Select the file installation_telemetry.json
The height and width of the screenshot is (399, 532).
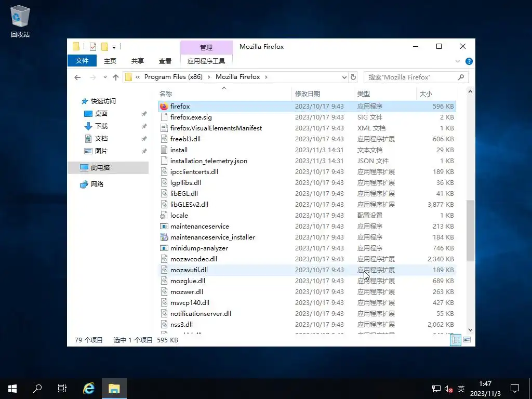pyautogui.click(x=307, y=161)
